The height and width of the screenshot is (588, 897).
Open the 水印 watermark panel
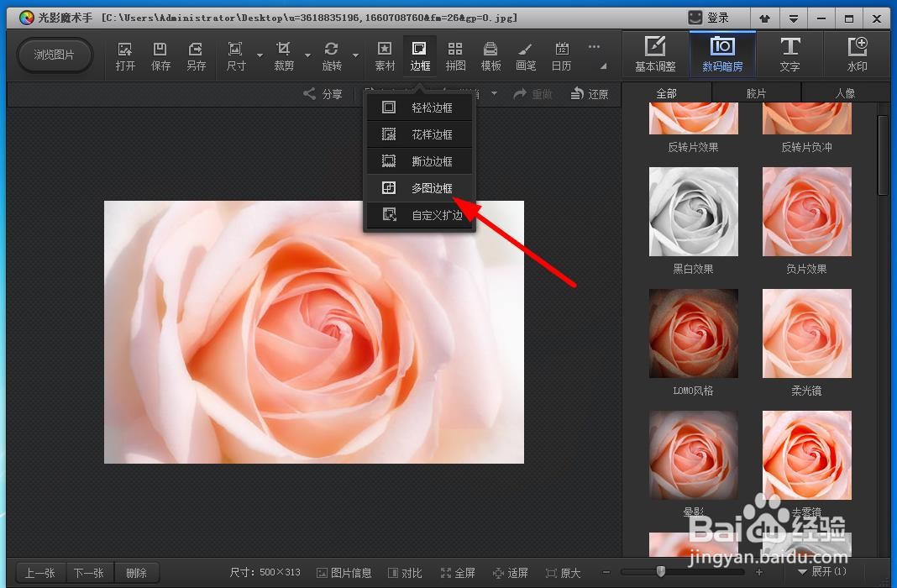857,55
